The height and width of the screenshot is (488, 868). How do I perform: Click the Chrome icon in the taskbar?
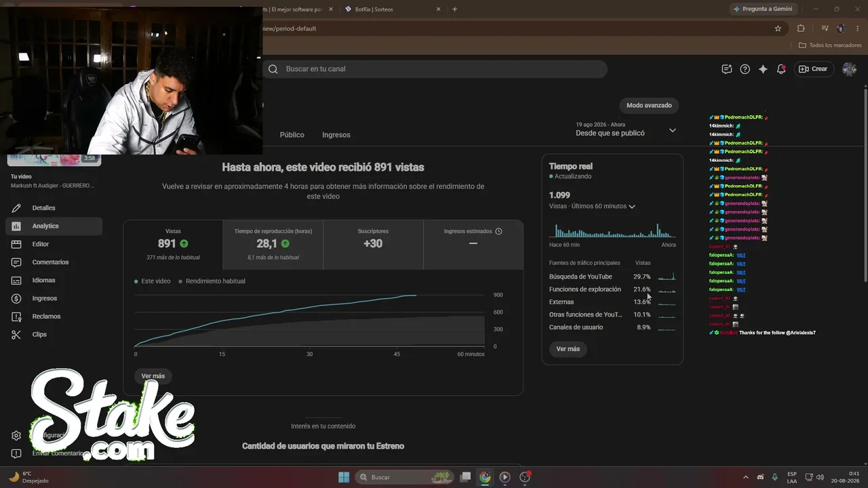(x=485, y=477)
